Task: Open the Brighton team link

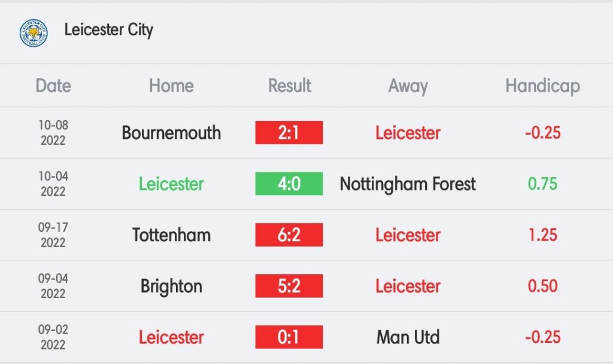Action: (171, 287)
